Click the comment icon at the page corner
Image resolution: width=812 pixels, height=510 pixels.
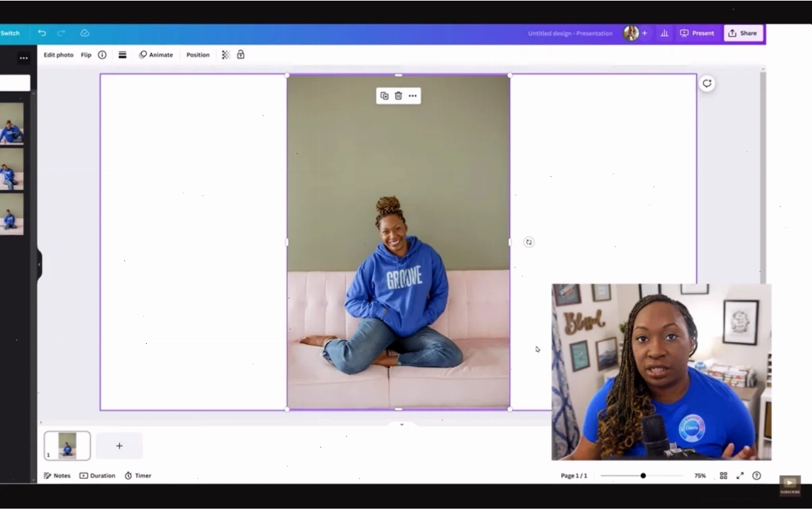(x=707, y=84)
